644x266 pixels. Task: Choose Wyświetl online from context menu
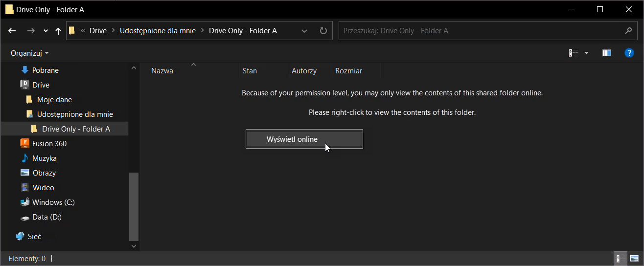pyautogui.click(x=292, y=139)
